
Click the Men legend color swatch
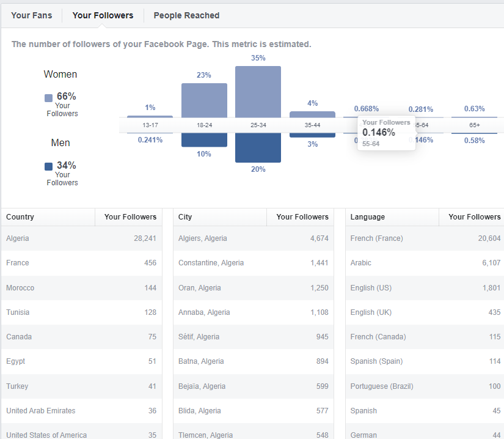(x=49, y=166)
